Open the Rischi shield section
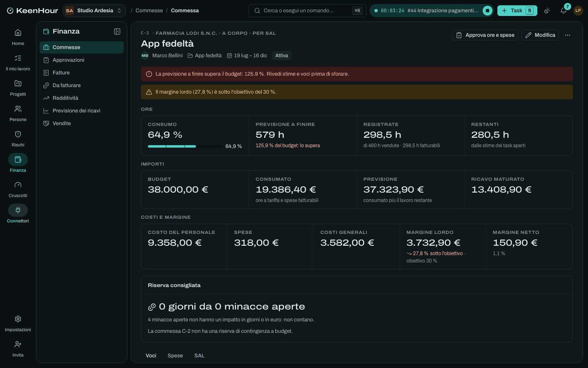588x368 pixels. coord(18,138)
